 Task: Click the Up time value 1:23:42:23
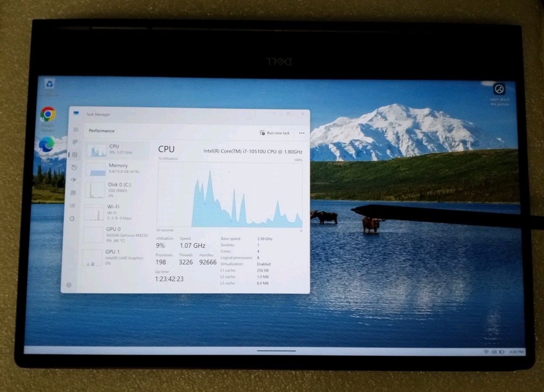pyautogui.click(x=169, y=279)
